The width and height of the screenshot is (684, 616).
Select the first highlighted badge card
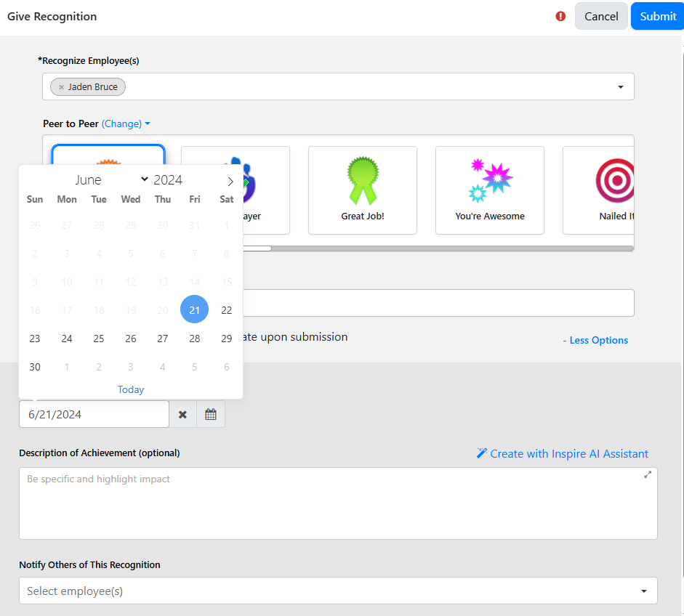108,155
